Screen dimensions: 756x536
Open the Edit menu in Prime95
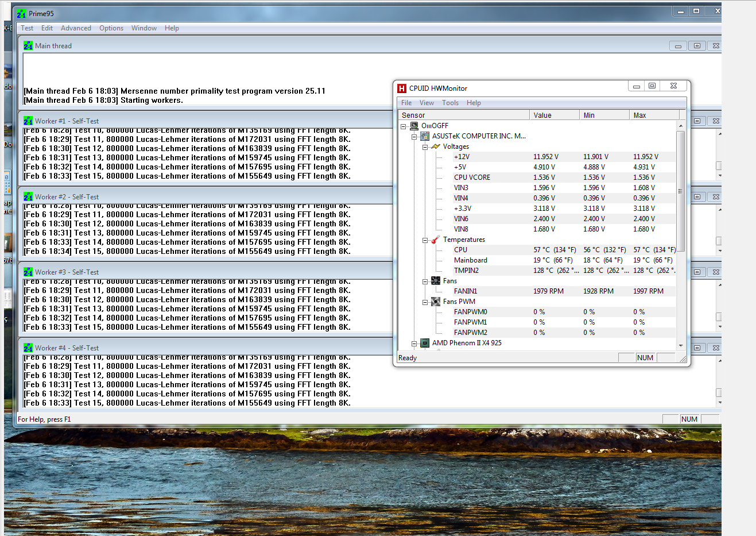point(47,28)
